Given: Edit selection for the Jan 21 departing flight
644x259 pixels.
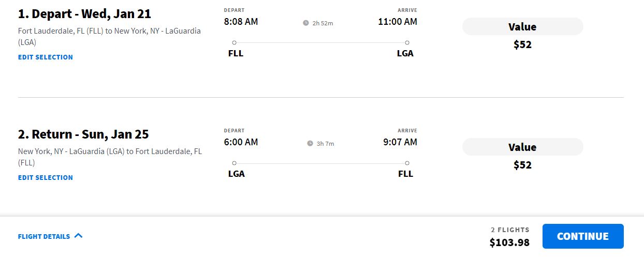Looking at the screenshot, I should coord(46,57).
